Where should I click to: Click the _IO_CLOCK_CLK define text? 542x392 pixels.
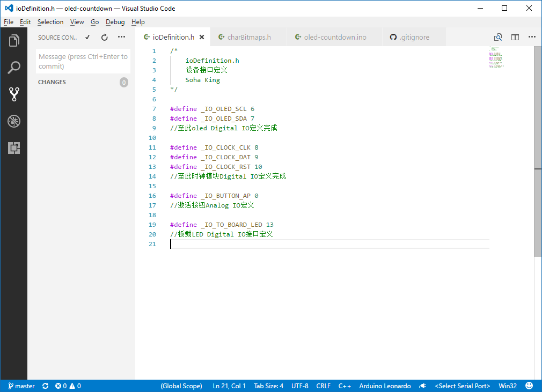[226, 147]
